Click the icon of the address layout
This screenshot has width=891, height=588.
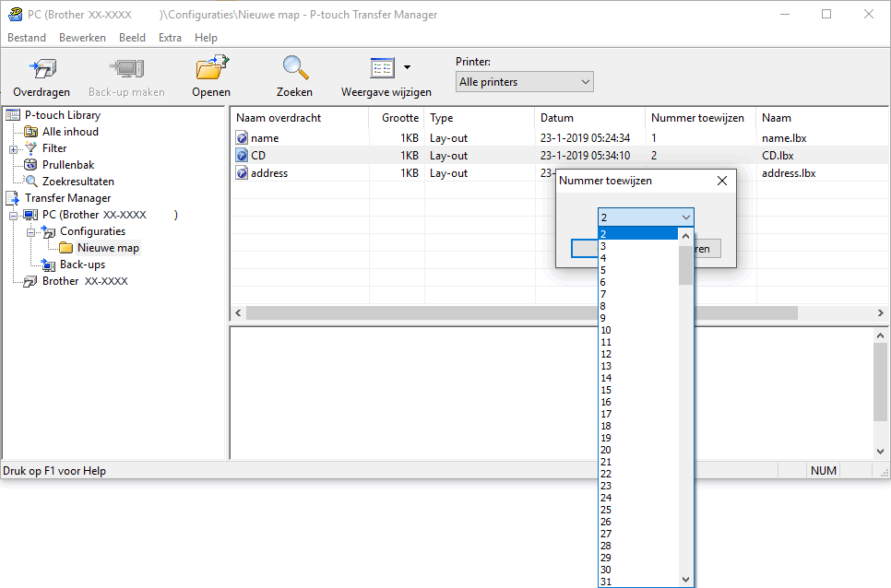[242, 173]
